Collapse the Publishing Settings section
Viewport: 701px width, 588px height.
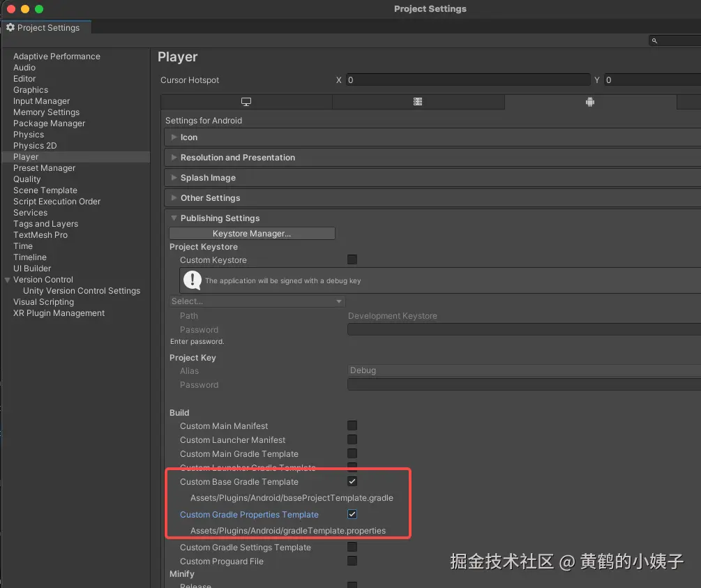[174, 218]
